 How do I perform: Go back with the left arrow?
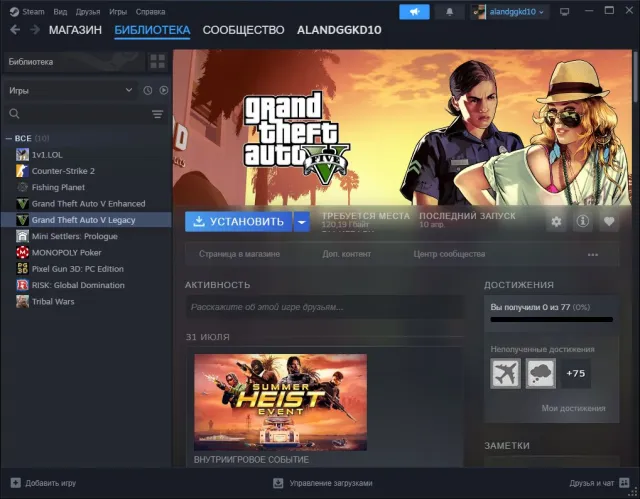tap(15, 30)
